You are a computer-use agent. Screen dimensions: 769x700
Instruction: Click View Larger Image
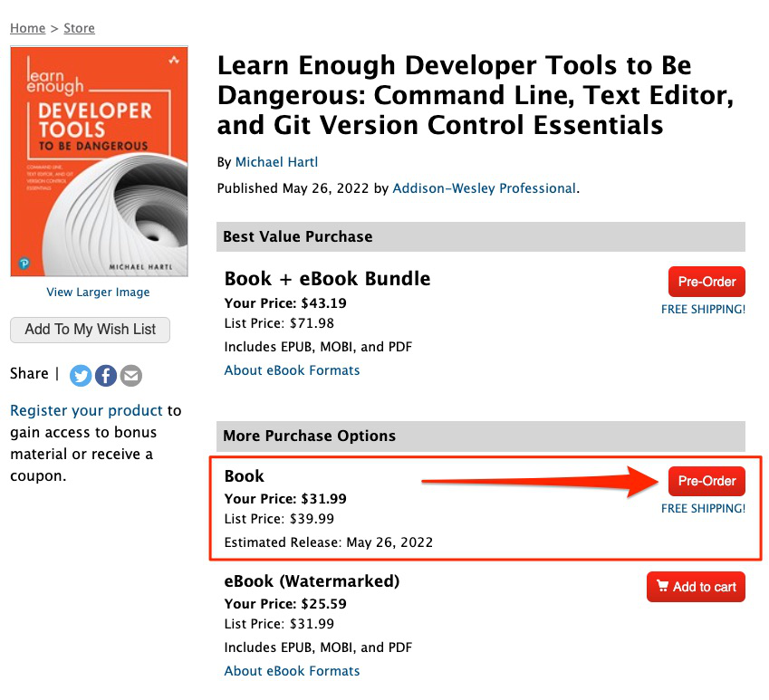[x=98, y=292]
